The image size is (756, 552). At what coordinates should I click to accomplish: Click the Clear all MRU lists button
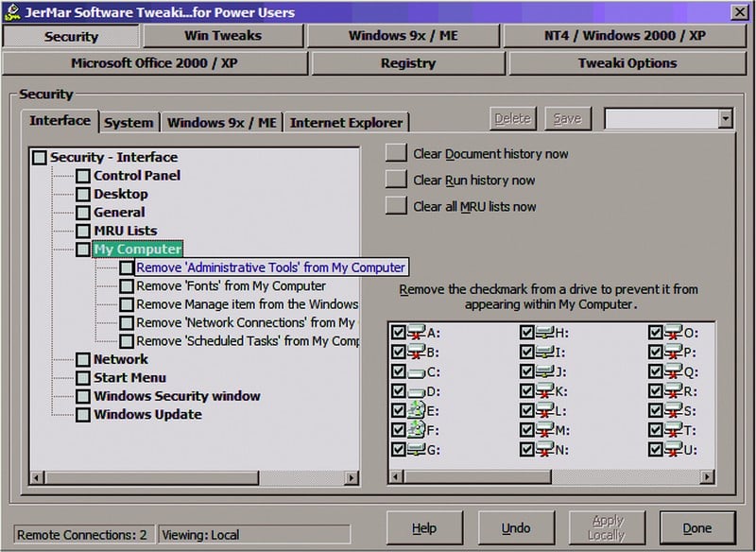coord(396,206)
